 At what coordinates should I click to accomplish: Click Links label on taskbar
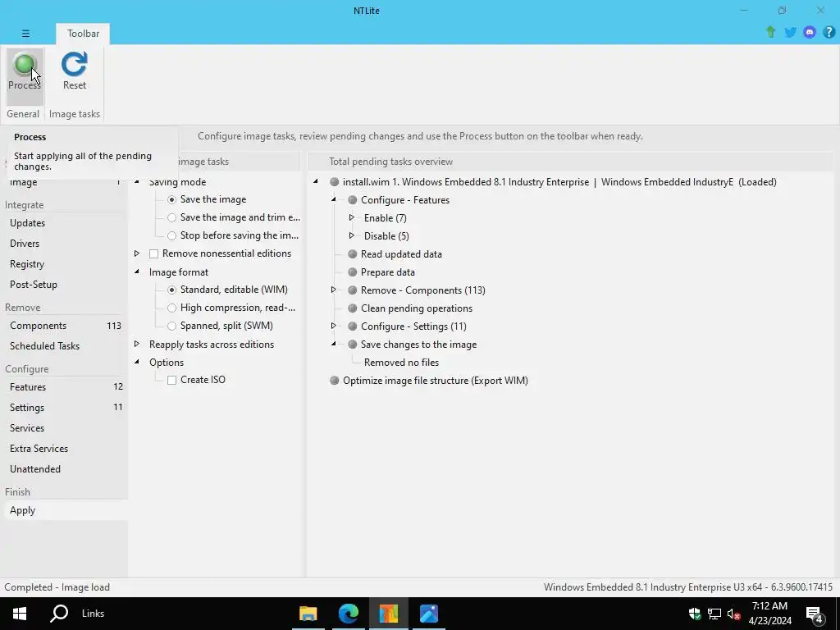click(x=94, y=614)
